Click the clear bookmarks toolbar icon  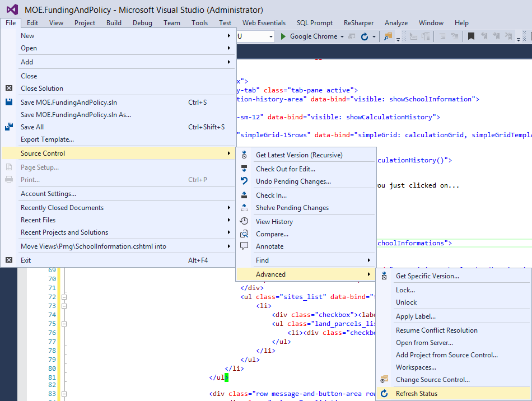508,36
